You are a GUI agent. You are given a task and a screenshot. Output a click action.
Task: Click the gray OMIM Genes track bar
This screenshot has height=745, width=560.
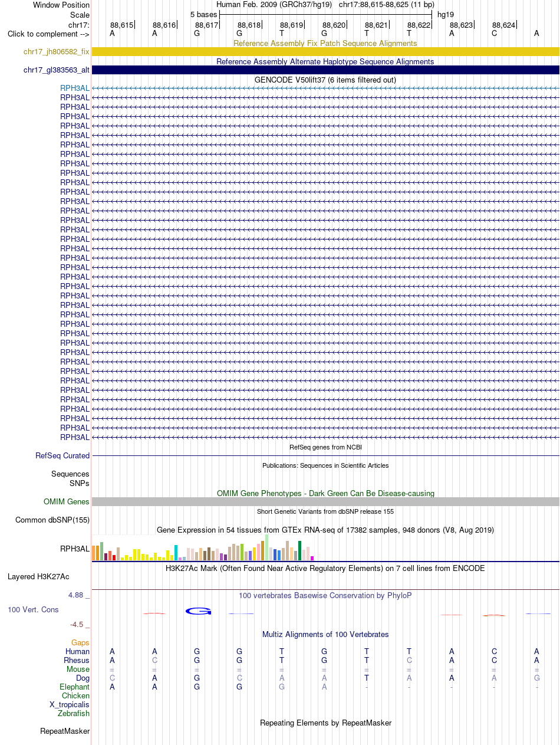pyautogui.click(x=325, y=502)
